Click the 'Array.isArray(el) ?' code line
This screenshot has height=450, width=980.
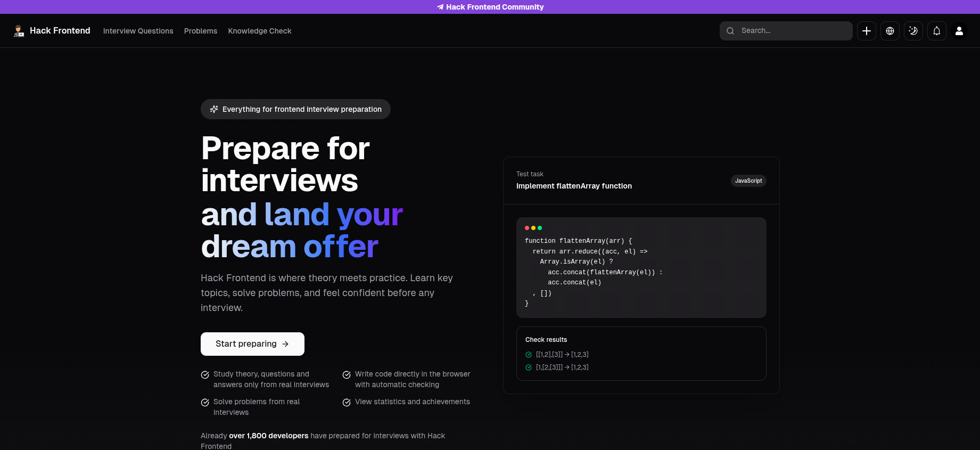(577, 261)
